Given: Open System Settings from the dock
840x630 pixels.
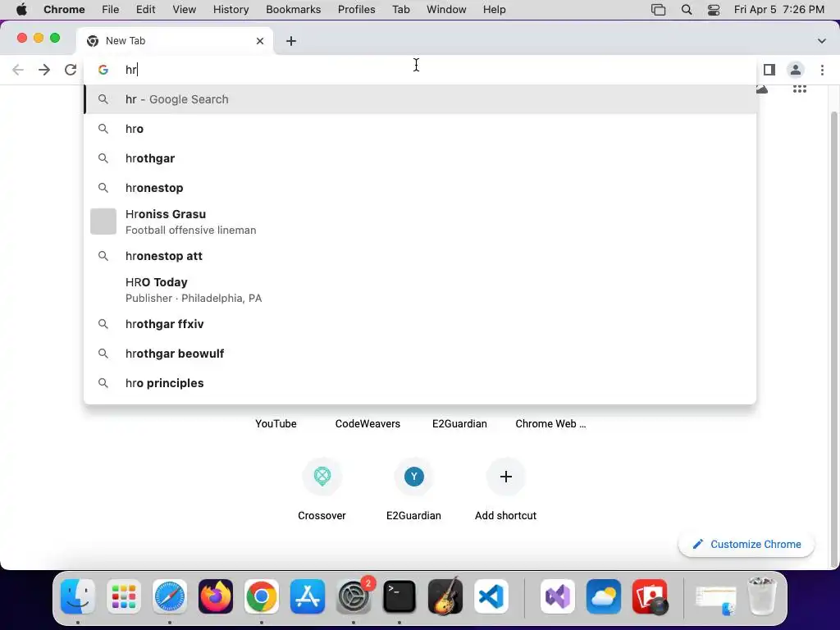Looking at the screenshot, I should (x=354, y=596).
